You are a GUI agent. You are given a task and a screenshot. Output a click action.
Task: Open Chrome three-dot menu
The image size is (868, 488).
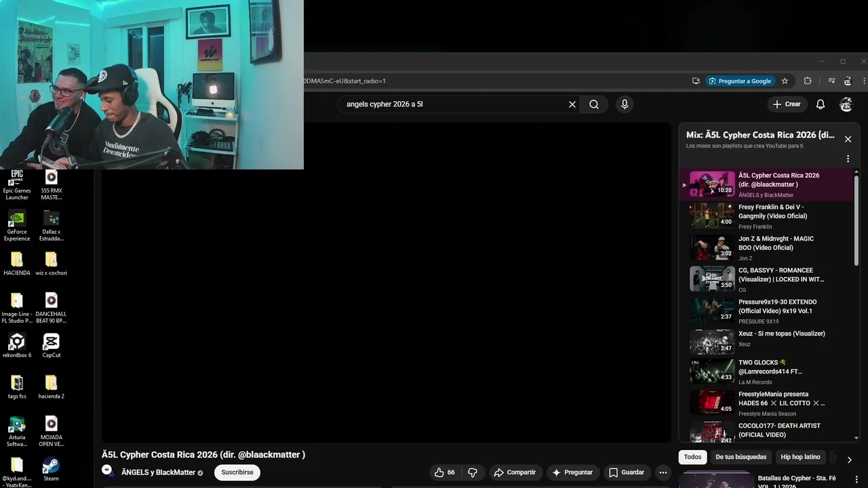coord(864,81)
